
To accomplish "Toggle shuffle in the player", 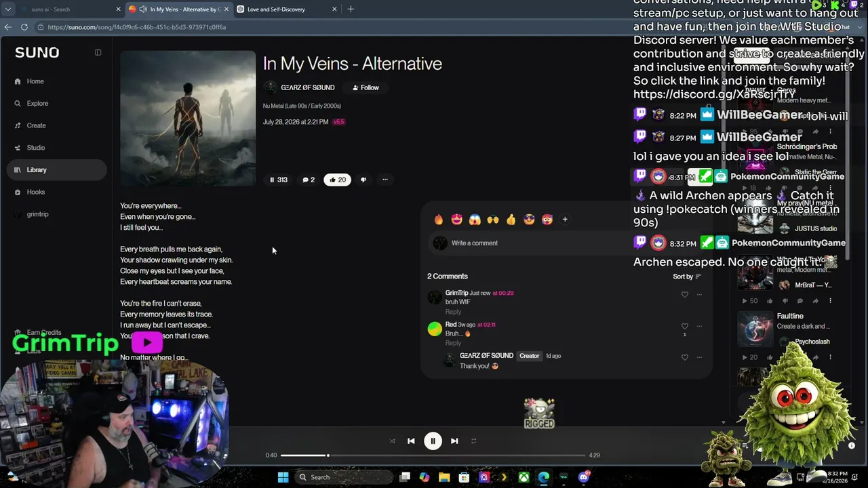I will point(392,441).
